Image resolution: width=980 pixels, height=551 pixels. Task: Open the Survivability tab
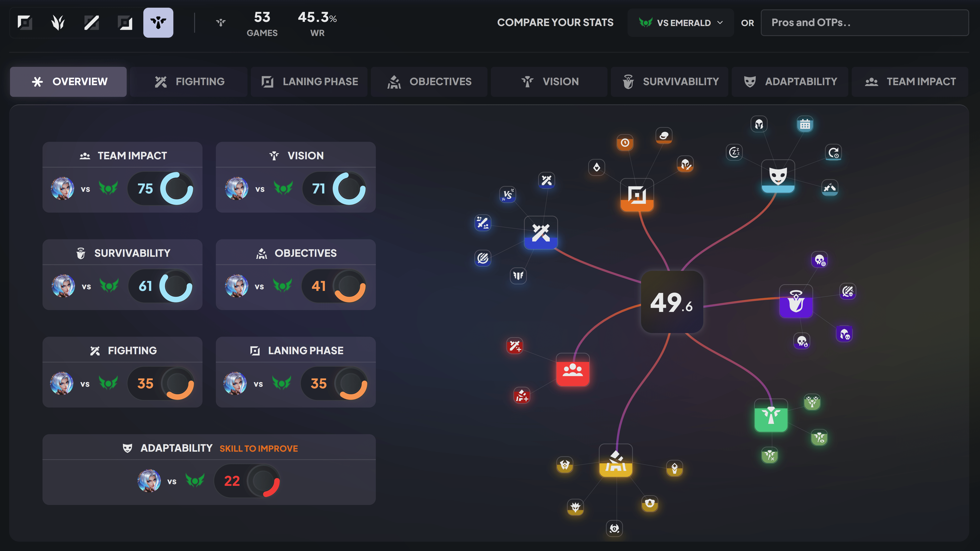tap(670, 82)
